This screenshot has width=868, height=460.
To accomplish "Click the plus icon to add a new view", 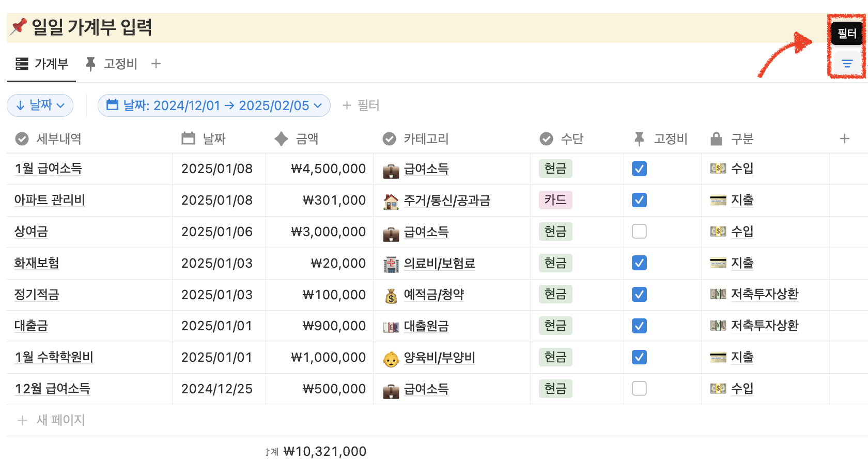I will point(156,64).
